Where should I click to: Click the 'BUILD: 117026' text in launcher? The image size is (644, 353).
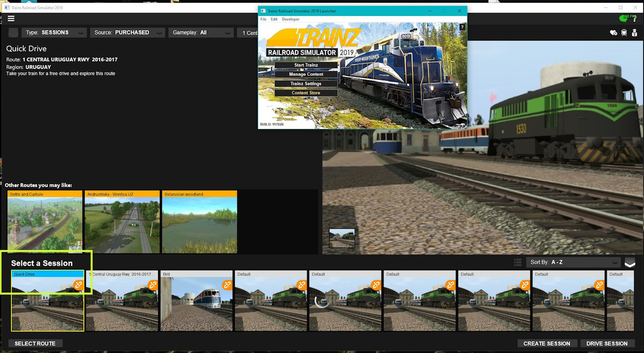(x=272, y=124)
